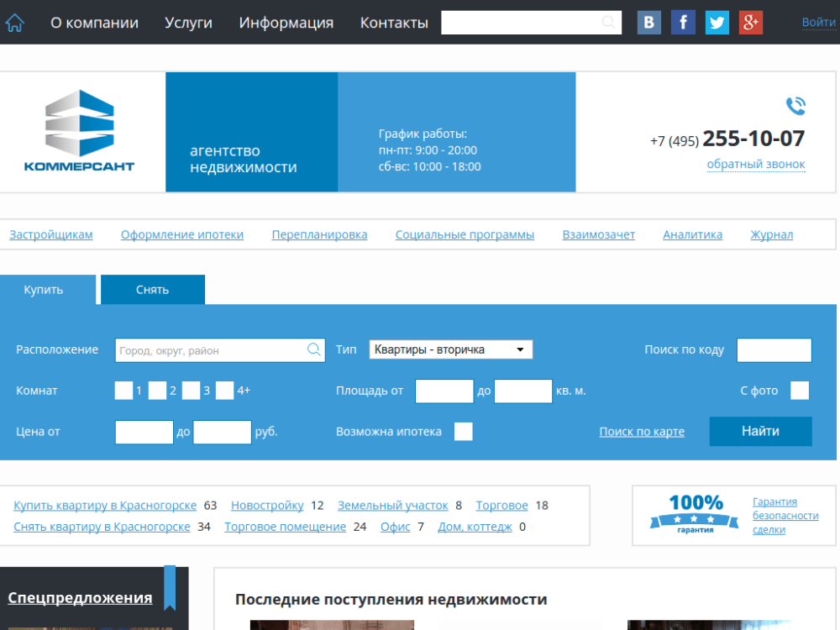
Task: Switch to the Снять tab
Action: [153, 290]
